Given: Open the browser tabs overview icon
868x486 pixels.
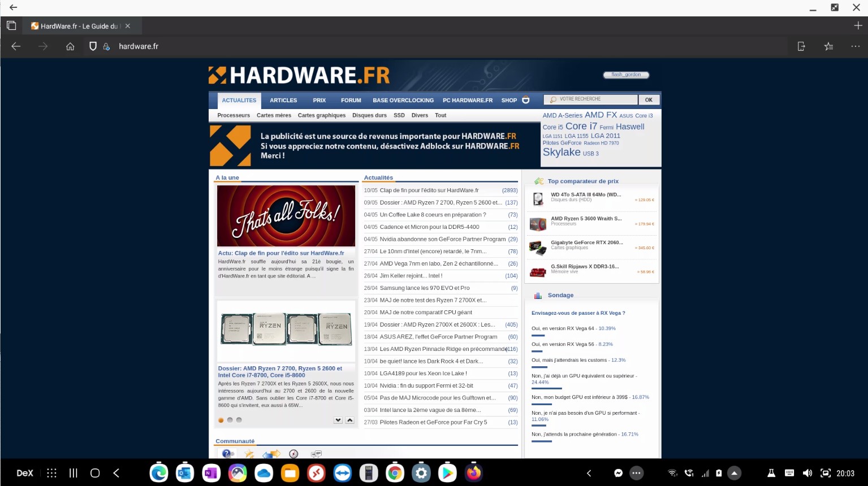Looking at the screenshot, I should tap(11, 25).
